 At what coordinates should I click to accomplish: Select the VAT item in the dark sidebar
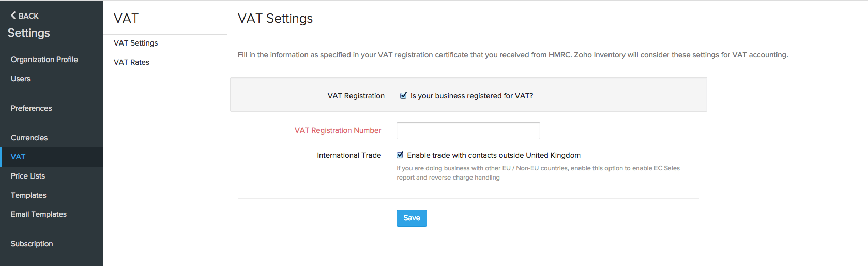click(18, 157)
